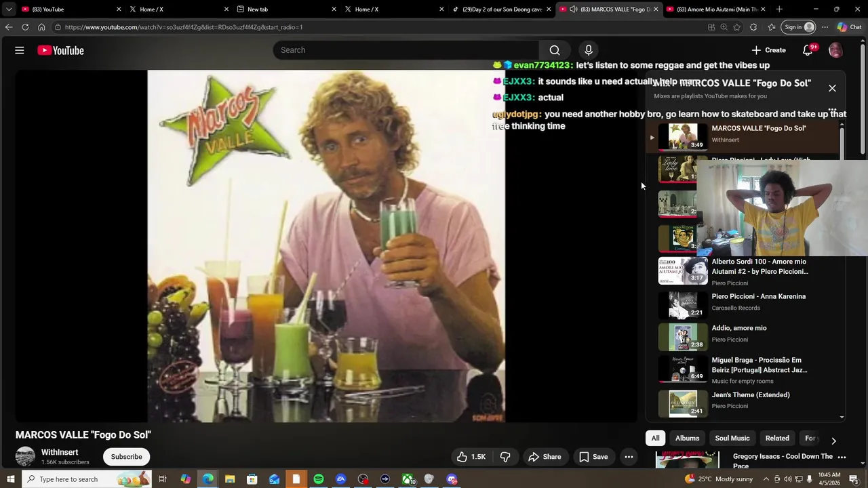The height and width of the screenshot is (488, 868).
Task: Open browser settings and more menu
Action: pyautogui.click(x=825, y=27)
